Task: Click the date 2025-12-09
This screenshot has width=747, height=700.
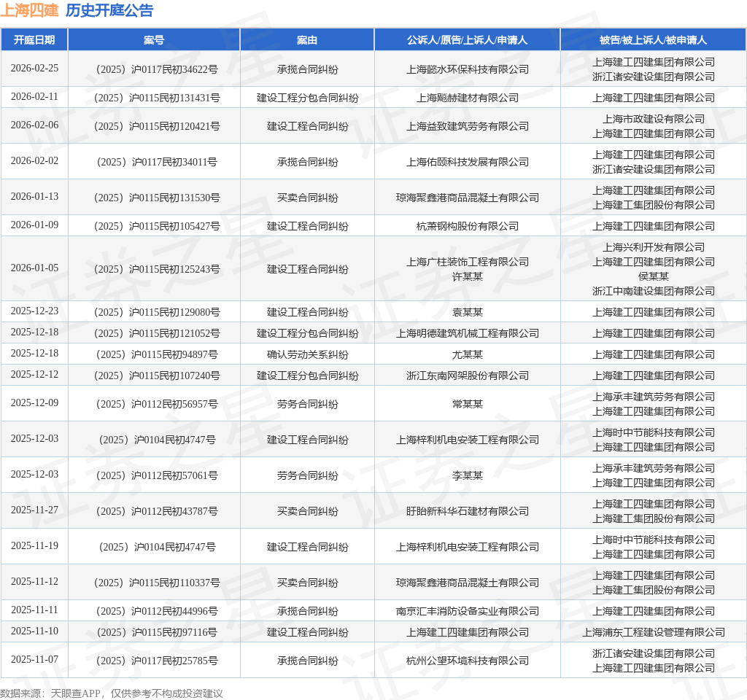Action: point(35,402)
